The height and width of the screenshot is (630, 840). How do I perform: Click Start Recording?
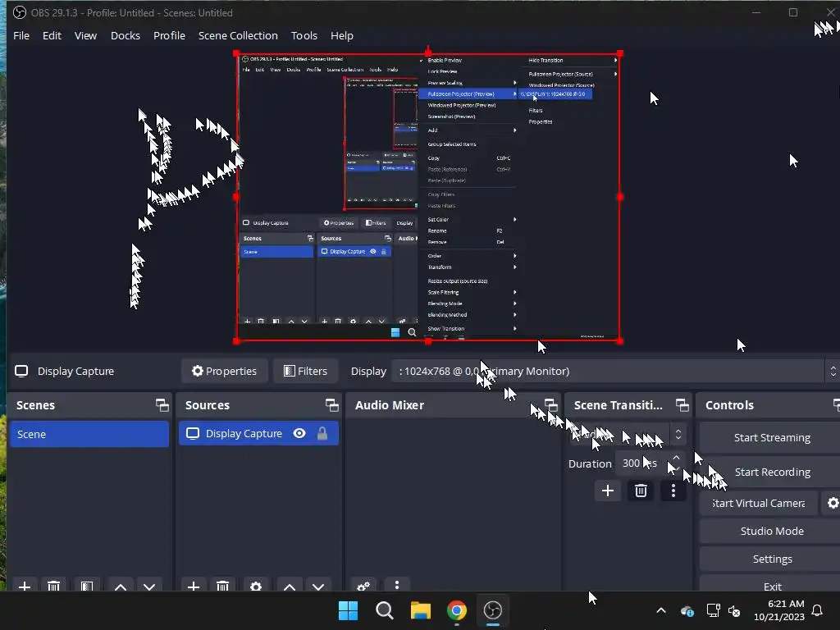771,472
